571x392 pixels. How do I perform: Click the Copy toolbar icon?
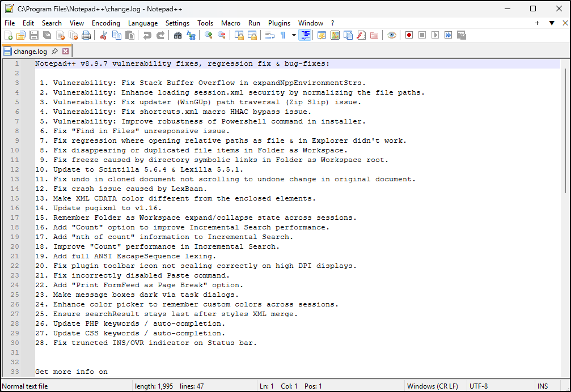pyautogui.click(x=117, y=35)
